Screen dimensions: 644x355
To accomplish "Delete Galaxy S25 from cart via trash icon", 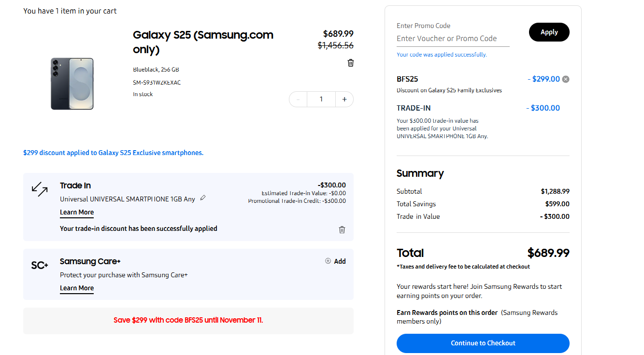I will [351, 63].
